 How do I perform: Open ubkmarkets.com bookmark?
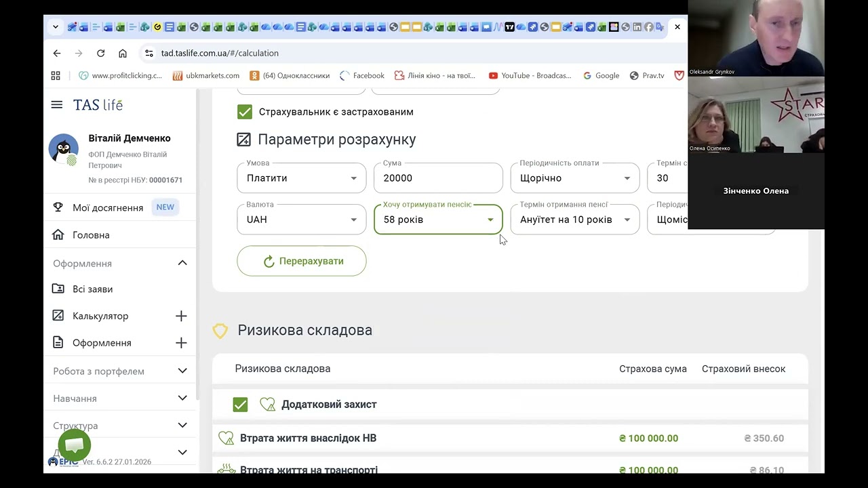(x=206, y=75)
